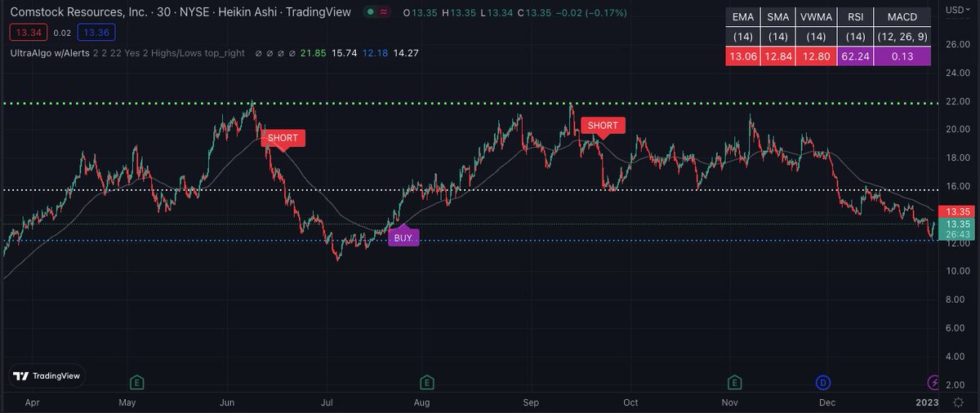Click the purple 62.24 RSI value cell
This screenshot has width=980, height=413.
[855, 56]
